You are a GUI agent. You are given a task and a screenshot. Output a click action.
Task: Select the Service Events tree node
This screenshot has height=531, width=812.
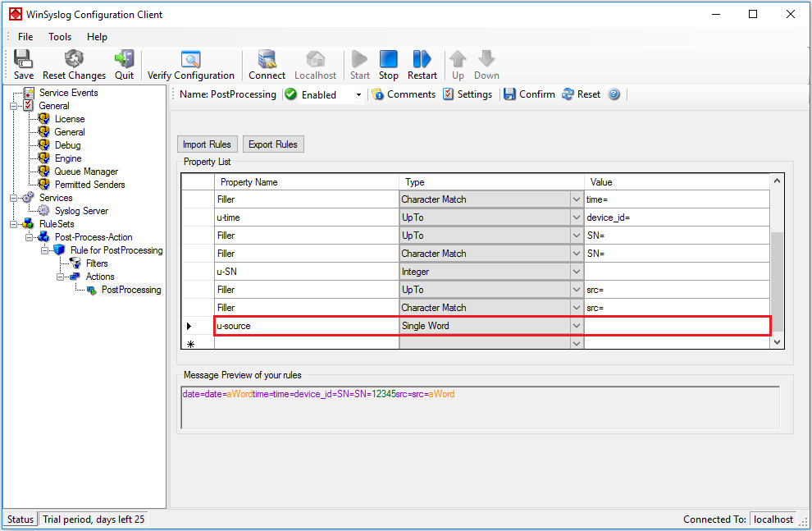click(68, 93)
